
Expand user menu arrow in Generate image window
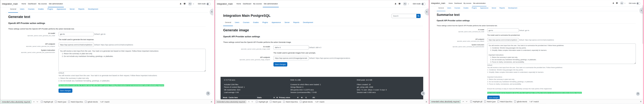click(408, 4)
